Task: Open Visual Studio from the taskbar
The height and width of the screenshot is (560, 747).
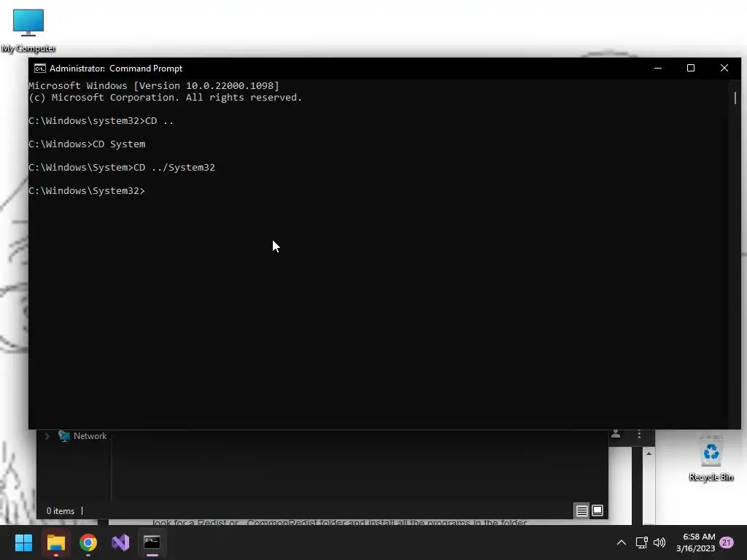Action: coord(120,542)
